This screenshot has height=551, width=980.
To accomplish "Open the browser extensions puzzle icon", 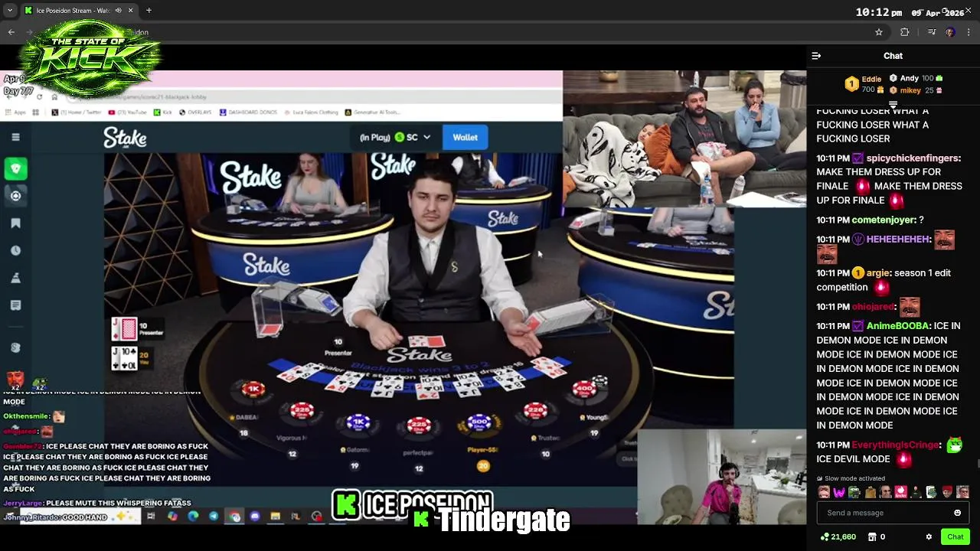I will (905, 32).
